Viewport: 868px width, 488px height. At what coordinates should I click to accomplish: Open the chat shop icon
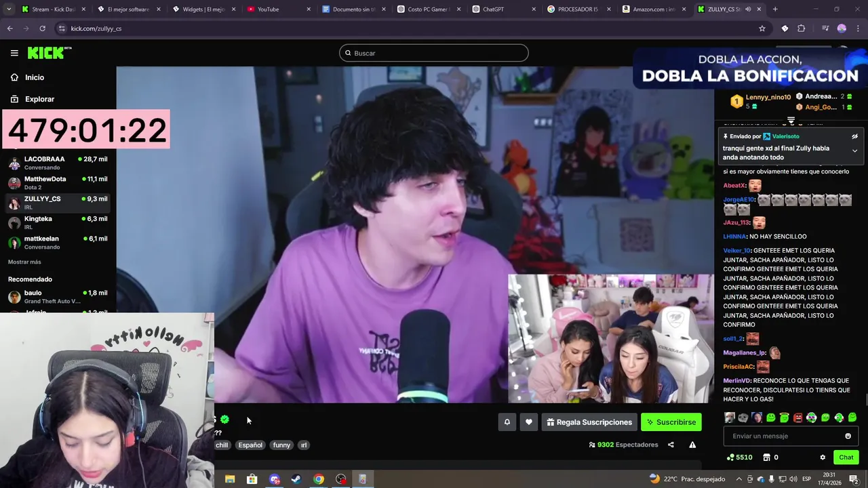coord(766,457)
